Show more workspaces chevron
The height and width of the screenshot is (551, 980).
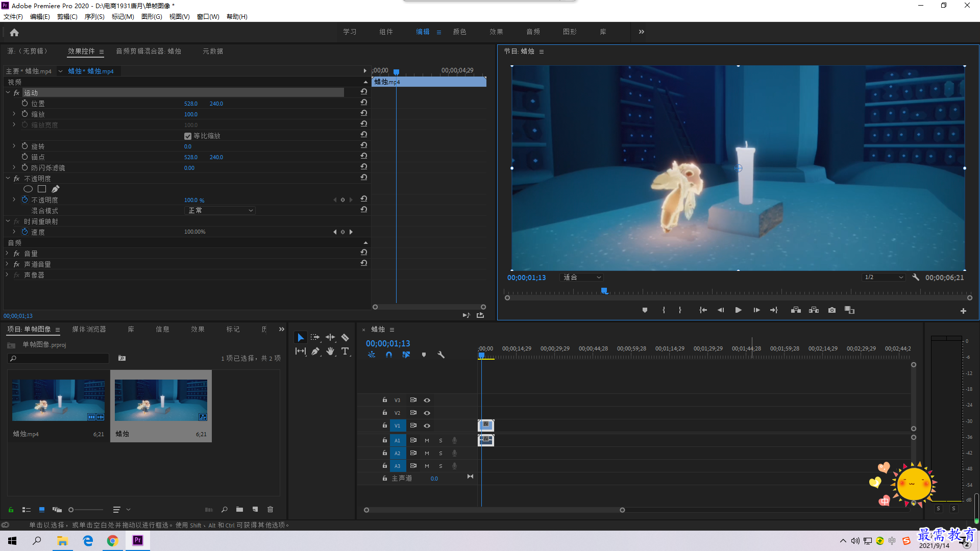(x=641, y=32)
